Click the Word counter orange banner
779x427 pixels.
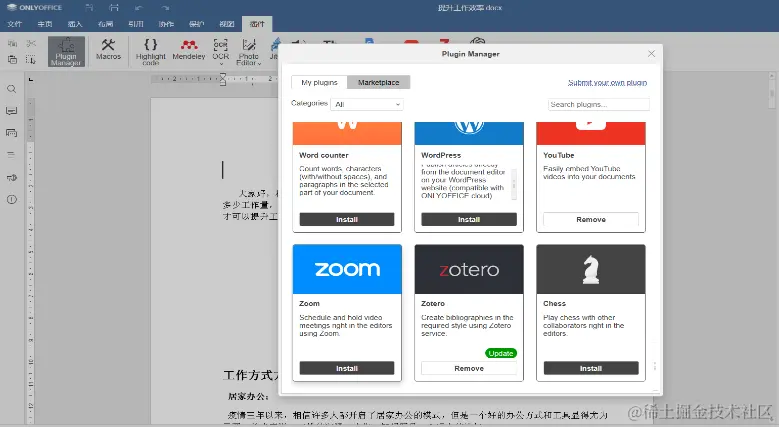347,133
